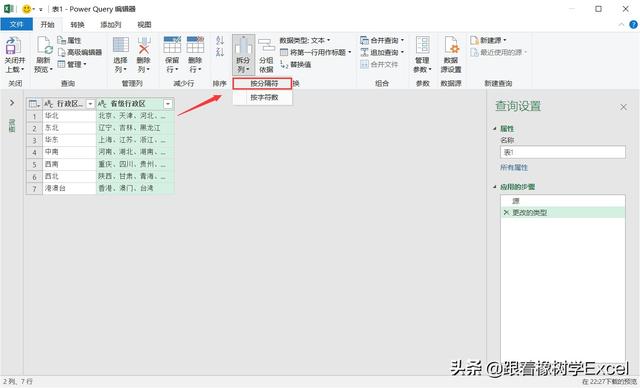
Task: Delete the Changed Type step via X
Action: [506, 213]
